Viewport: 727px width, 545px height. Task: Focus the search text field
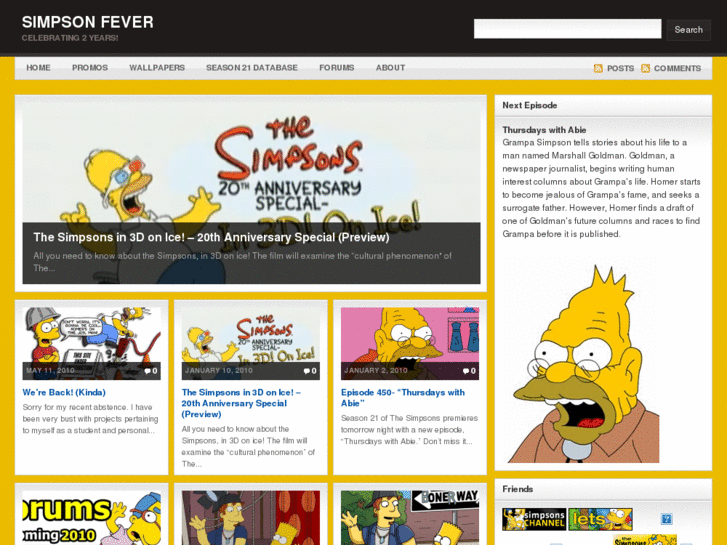(568, 29)
